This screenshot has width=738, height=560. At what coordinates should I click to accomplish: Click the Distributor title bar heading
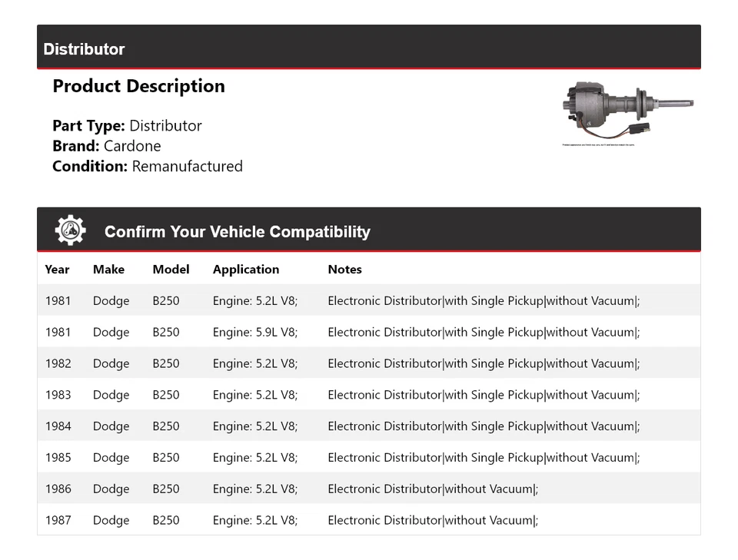click(x=84, y=49)
